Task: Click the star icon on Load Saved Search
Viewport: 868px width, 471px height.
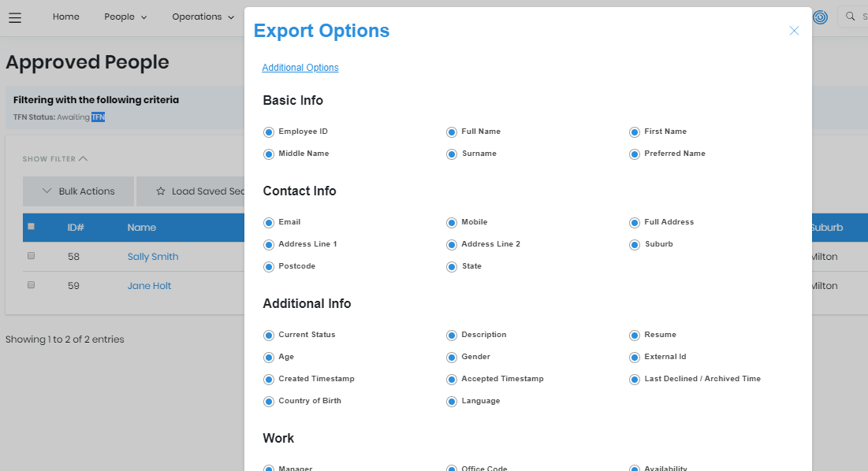Action: pos(161,191)
